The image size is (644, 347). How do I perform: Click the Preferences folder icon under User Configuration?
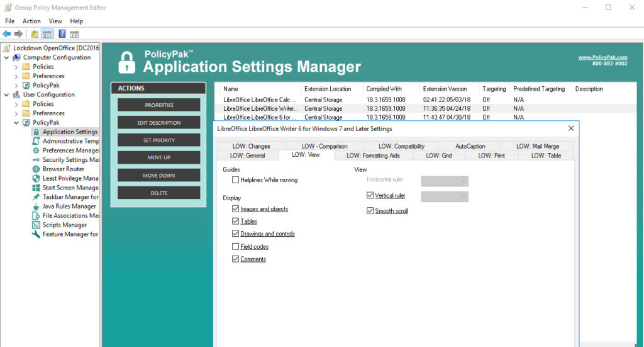tap(26, 113)
